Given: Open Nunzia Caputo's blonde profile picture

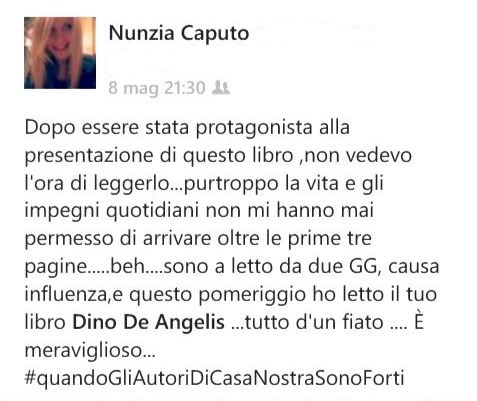Looking at the screenshot, I should (60, 53).
